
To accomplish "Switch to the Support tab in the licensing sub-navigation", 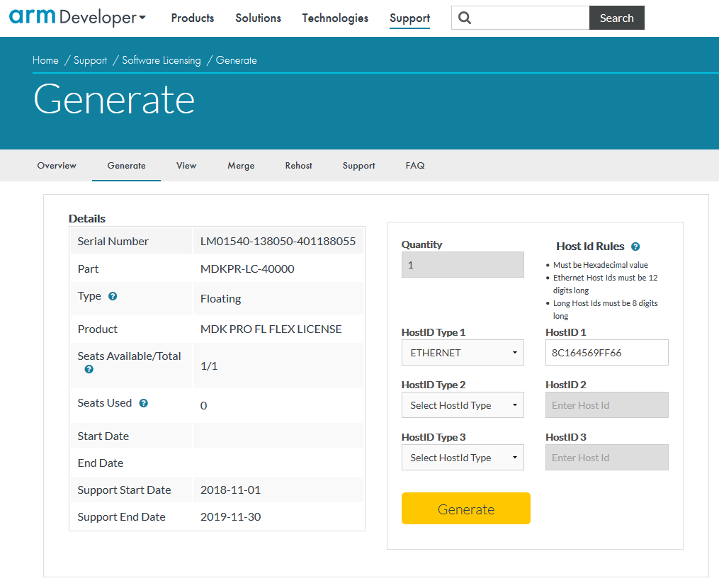I will coord(358,166).
